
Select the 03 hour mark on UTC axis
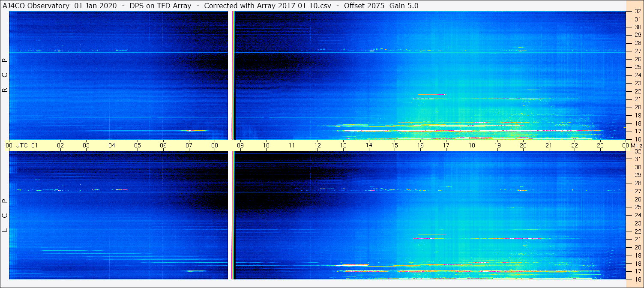(x=86, y=145)
